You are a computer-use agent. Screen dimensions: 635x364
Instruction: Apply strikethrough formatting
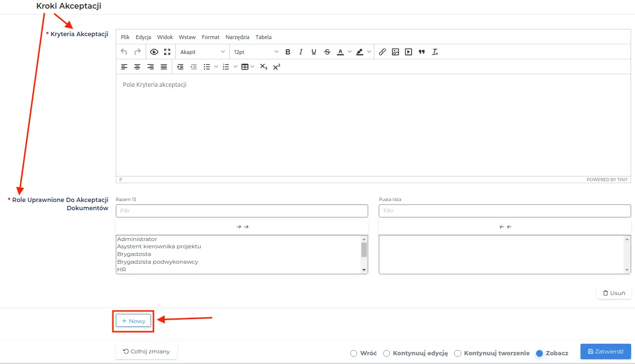click(x=327, y=52)
